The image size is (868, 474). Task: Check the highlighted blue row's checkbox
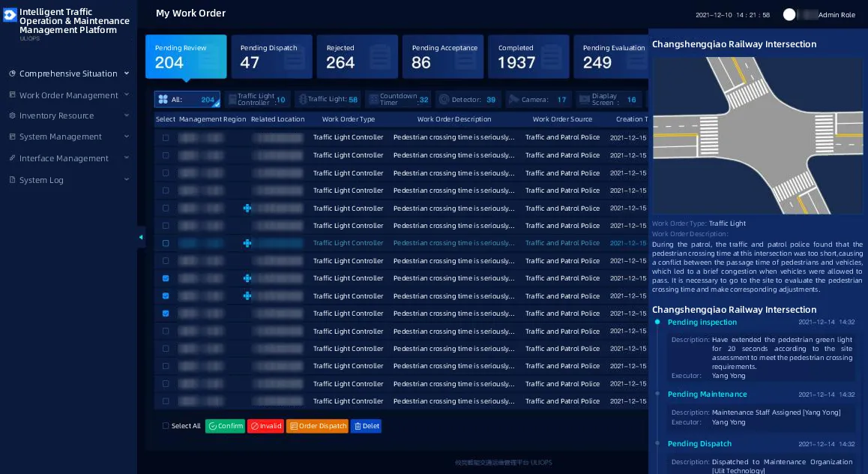click(x=166, y=243)
